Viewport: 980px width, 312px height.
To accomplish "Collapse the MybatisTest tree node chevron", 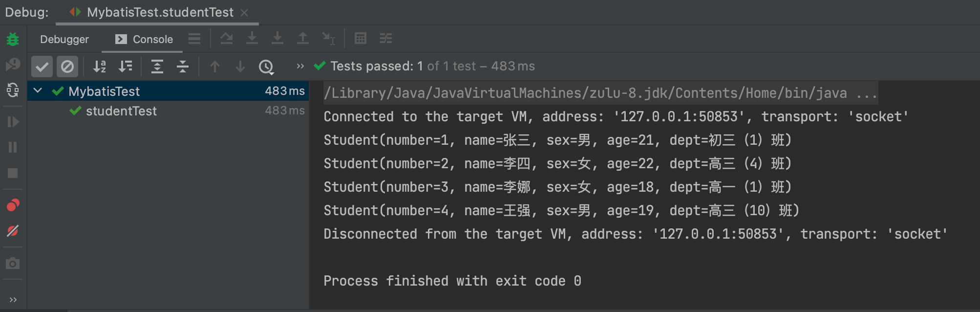I will (38, 91).
